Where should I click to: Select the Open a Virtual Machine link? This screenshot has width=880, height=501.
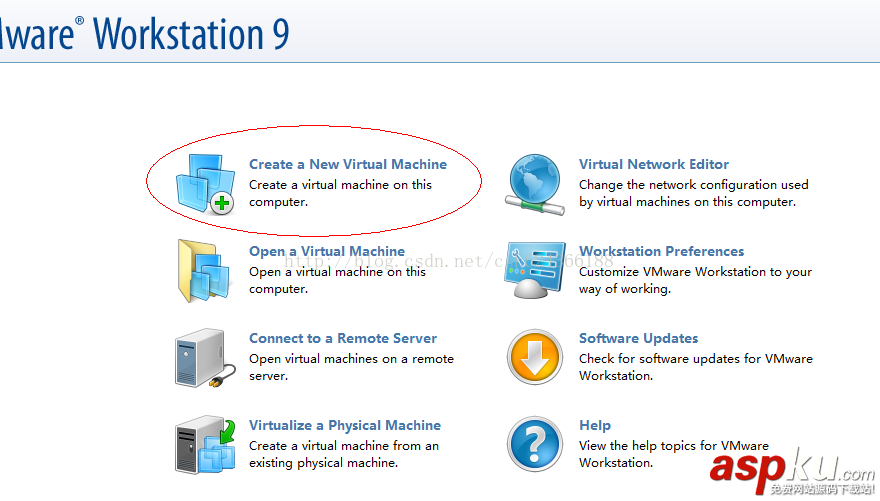(327, 251)
